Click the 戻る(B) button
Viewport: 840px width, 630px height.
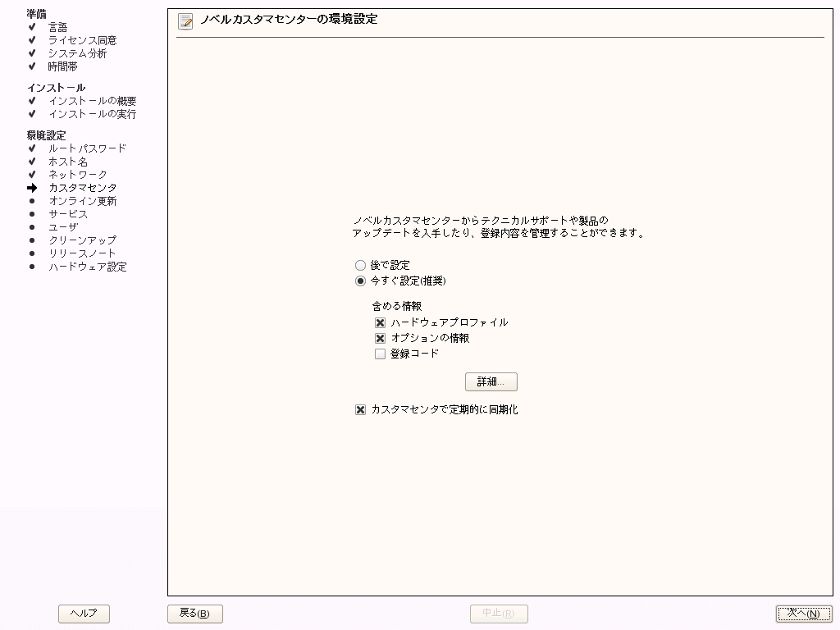[x=194, y=613]
